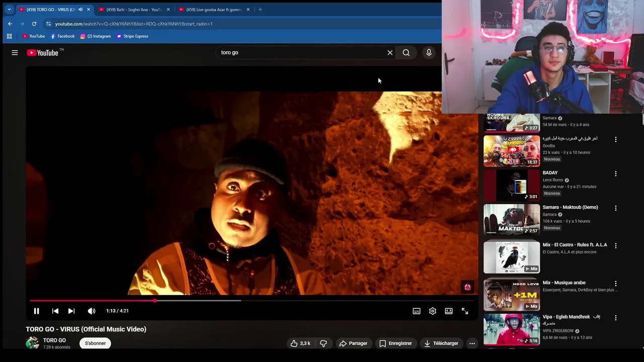Switch to the Live gooba Azar tab
The image size is (644, 362).
pyautogui.click(x=214, y=10)
